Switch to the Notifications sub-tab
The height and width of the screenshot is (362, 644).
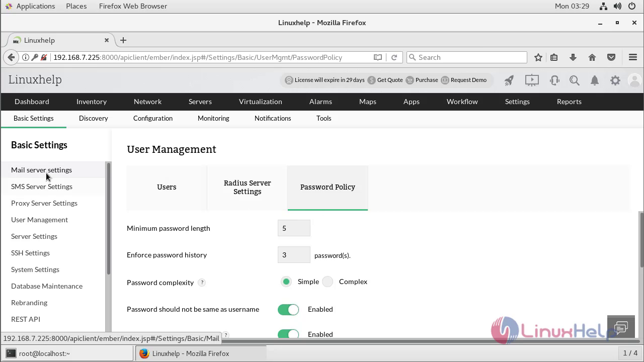(273, 118)
